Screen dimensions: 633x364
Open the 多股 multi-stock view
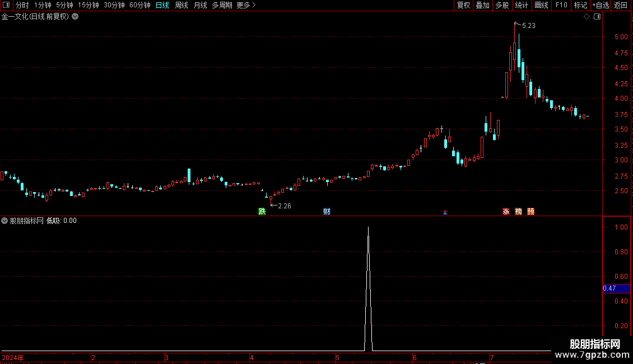tap(502, 5)
